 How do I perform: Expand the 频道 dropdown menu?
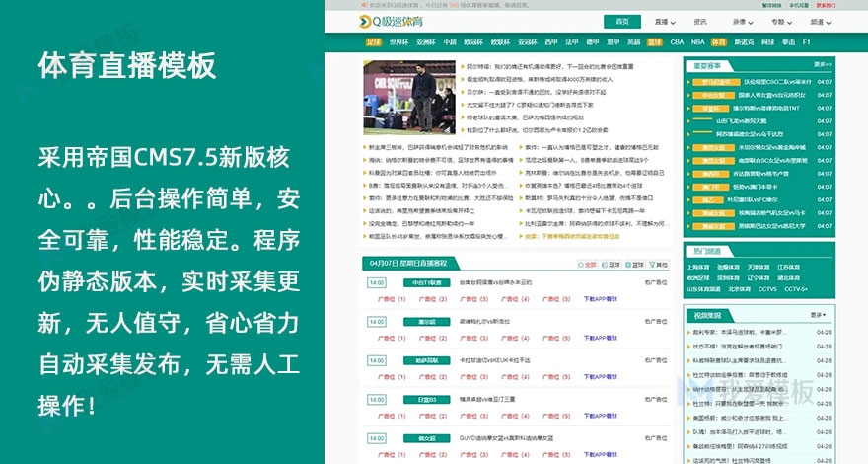(821, 22)
